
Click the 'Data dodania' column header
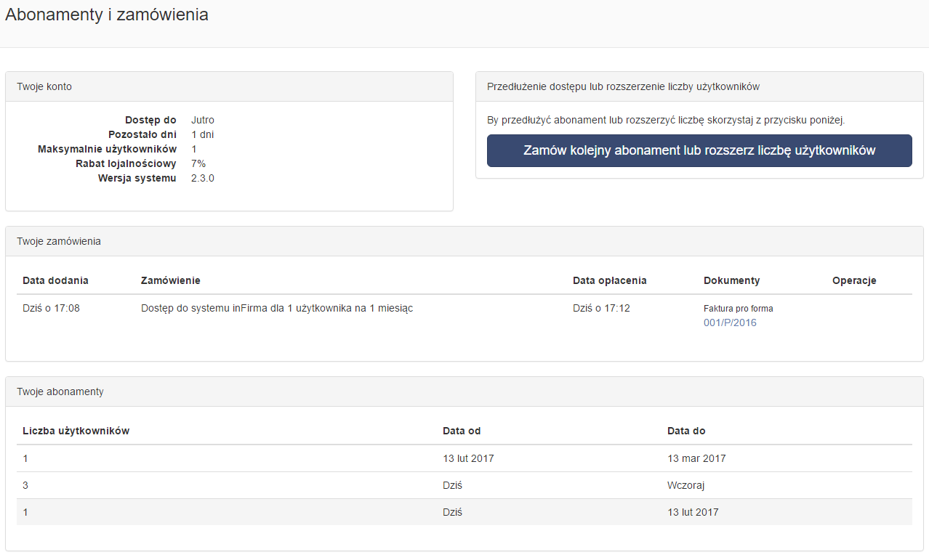click(55, 280)
